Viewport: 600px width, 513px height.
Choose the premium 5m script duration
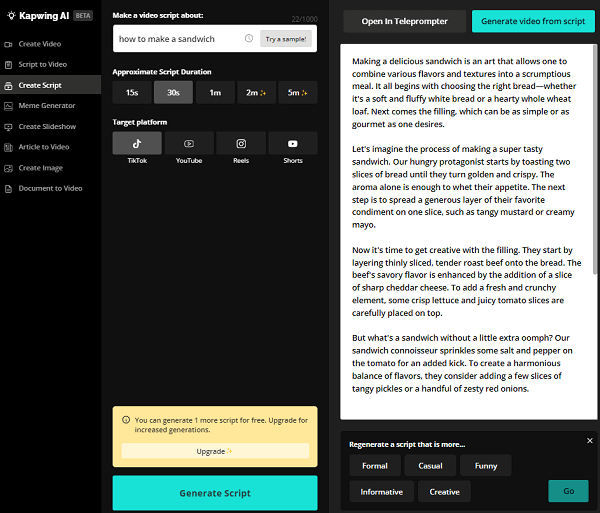point(298,93)
